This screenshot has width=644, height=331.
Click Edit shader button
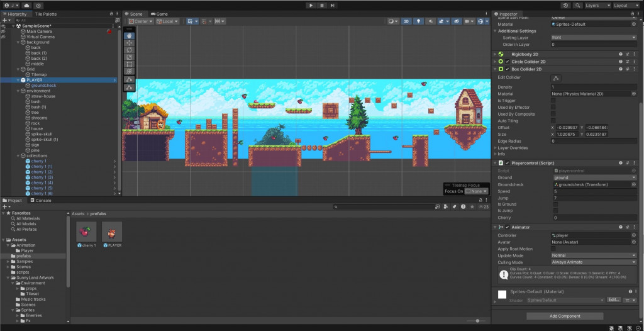tap(614, 300)
